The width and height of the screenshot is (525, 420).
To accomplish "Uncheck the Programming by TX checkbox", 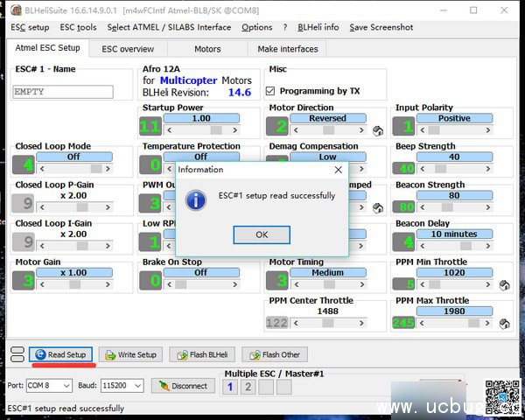I will click(x=271, y=91).
